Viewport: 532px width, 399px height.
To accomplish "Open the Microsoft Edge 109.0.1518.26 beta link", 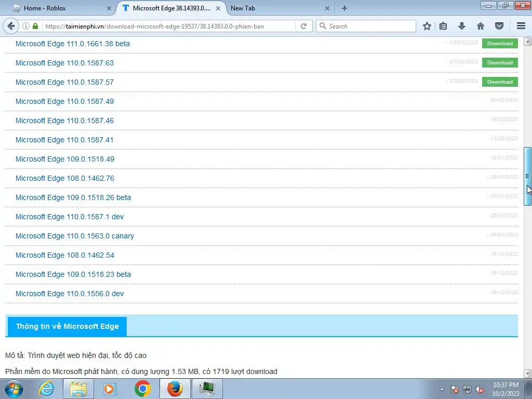I will pos(73,197).
